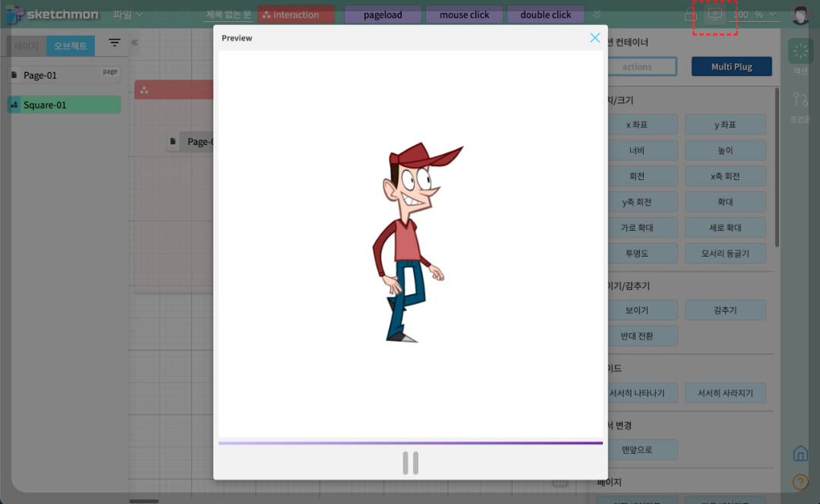Open help question mark icon
820x504 pixels.
tap(800, 481)
